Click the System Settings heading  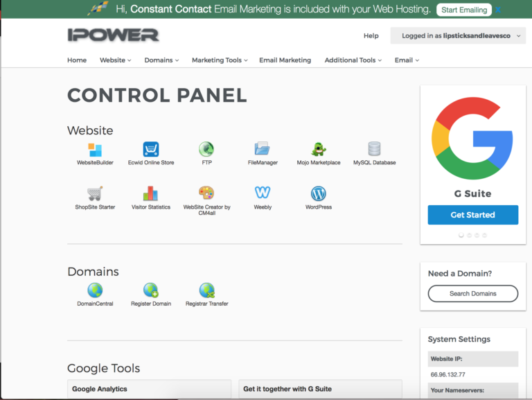coord(459,339)
